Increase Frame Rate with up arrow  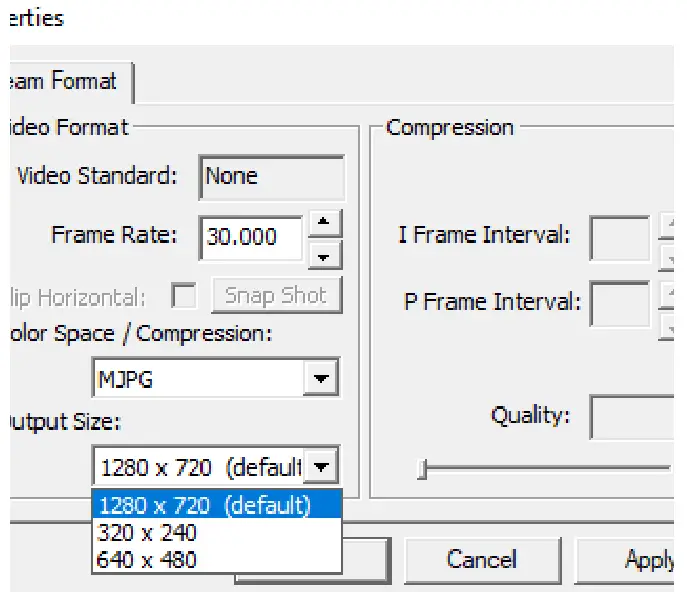(322, 222)
